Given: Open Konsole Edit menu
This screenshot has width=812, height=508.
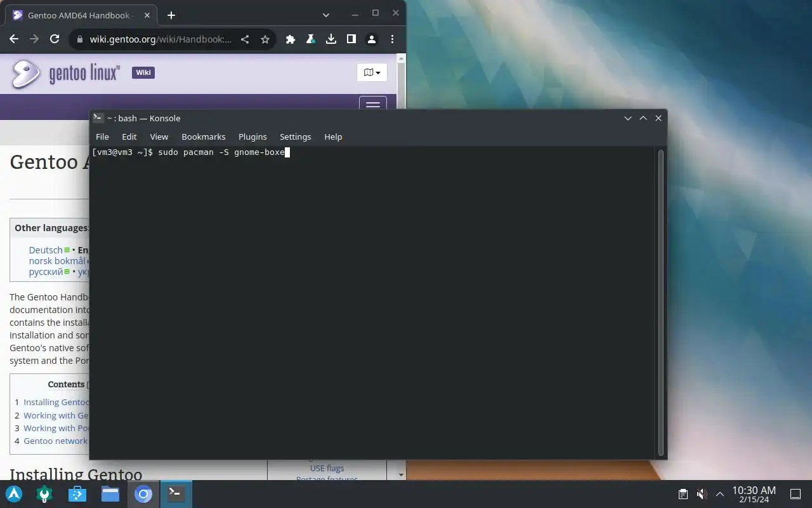Looking at the screenshot, I should coord(129,137).
